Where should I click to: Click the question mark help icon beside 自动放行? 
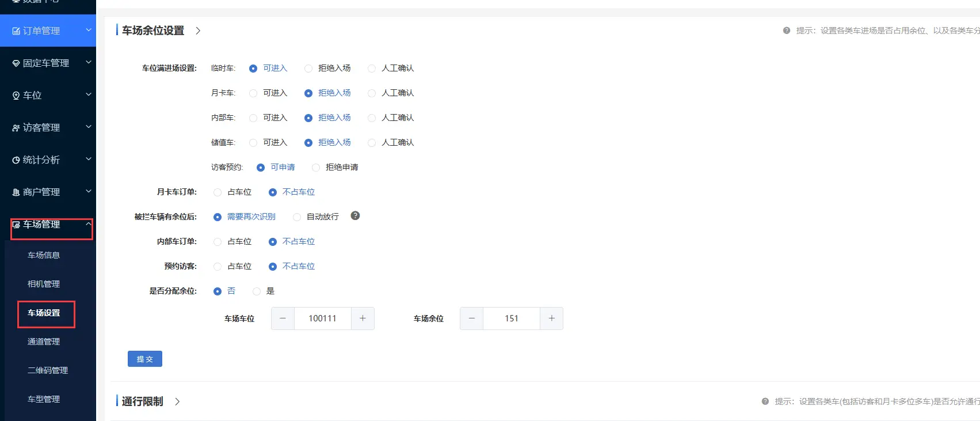point(355,216)
